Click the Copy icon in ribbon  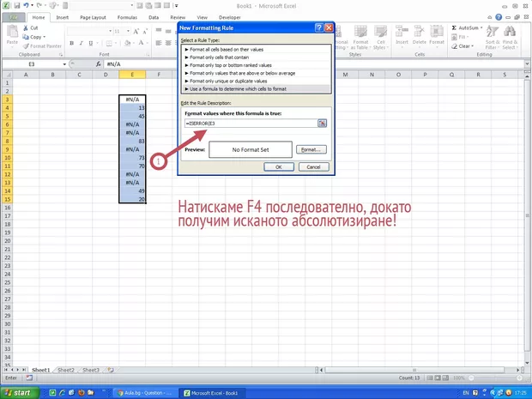[26, 37]
